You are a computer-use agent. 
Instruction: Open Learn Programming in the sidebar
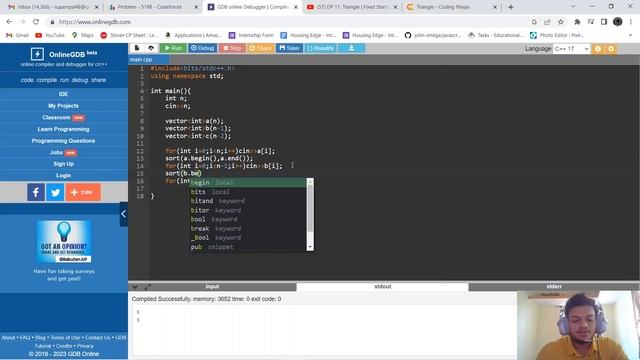pos(63,129)
